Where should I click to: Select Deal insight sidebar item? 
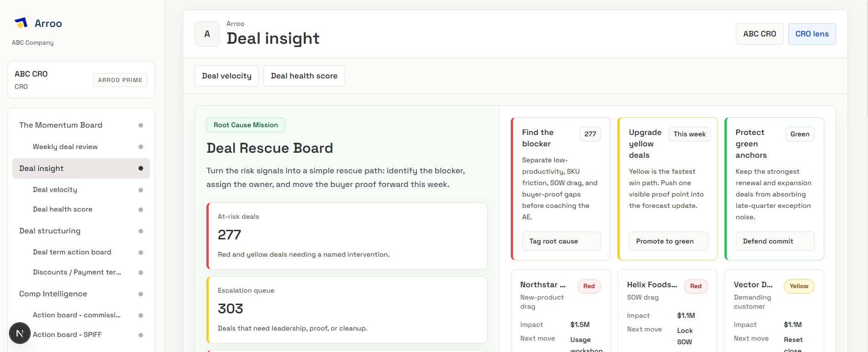click(81, 169)
